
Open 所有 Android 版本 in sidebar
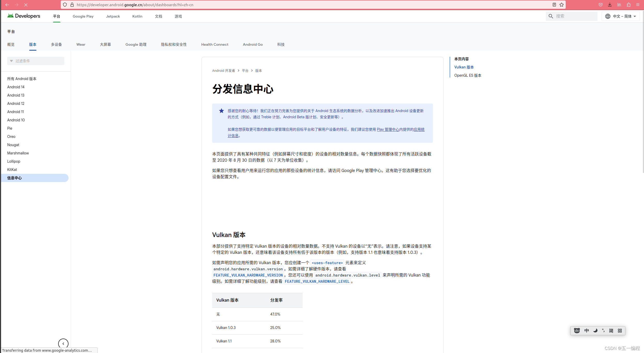(22, 79)
